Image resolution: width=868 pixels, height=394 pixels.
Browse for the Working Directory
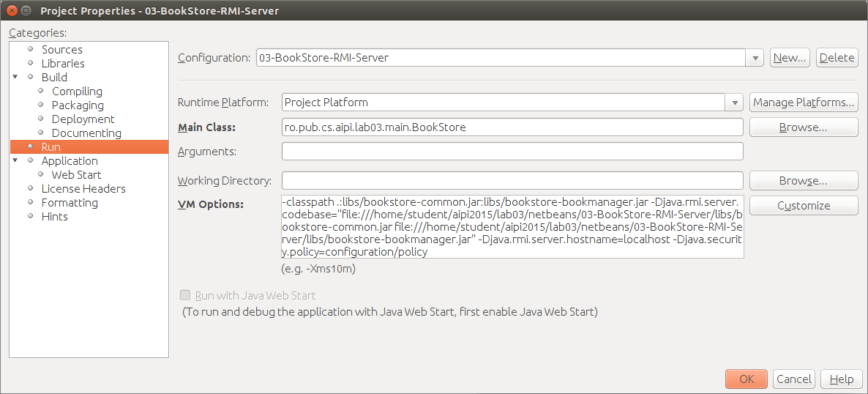(x=804, y=181)
